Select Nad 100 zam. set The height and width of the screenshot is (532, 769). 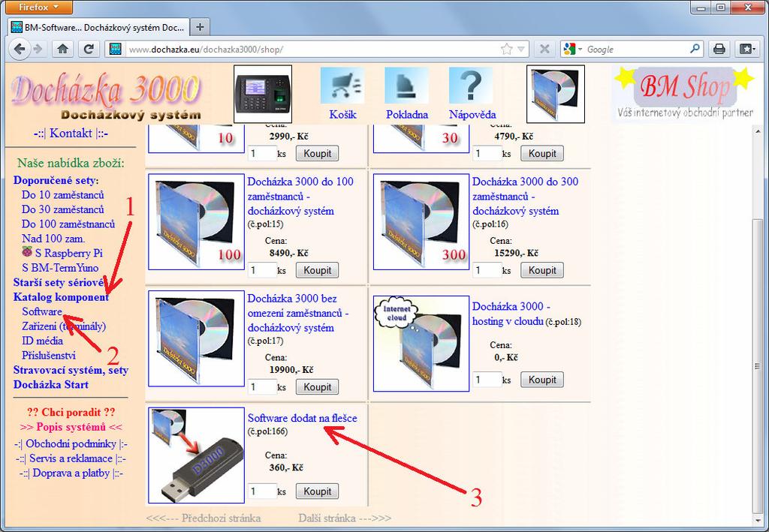(x=53, y=239)
